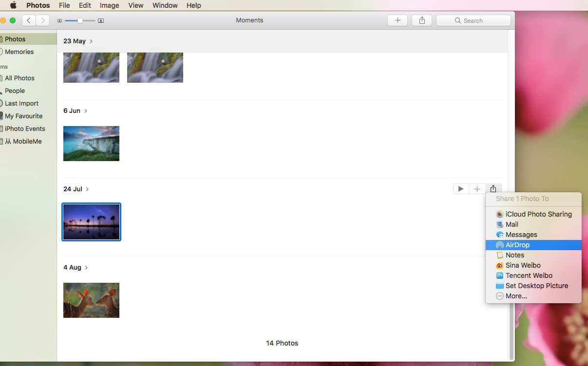Viewport: 588px width, 366px height.
Task: Click the forward navigation arrow
Action: pos(43,20)
